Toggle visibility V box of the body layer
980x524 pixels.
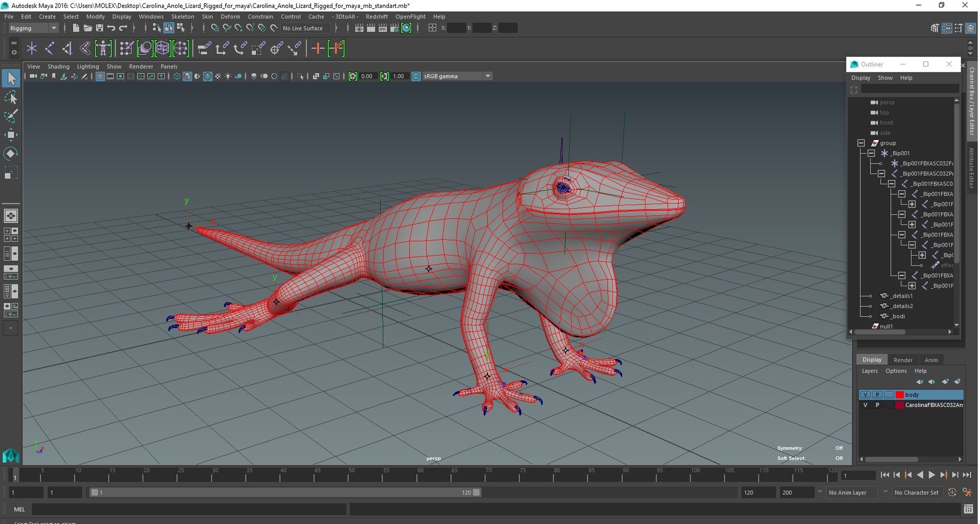tap(865, 395)
